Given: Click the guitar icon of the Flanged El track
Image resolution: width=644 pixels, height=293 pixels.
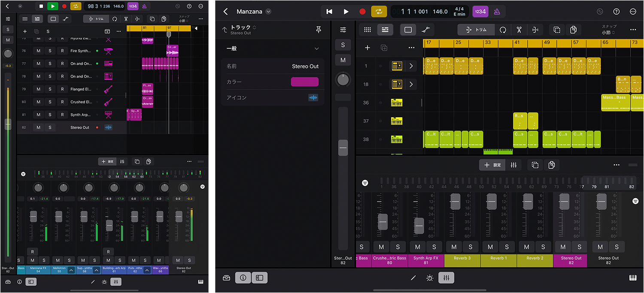Looking at the screenshot, I should coord(108,89).
